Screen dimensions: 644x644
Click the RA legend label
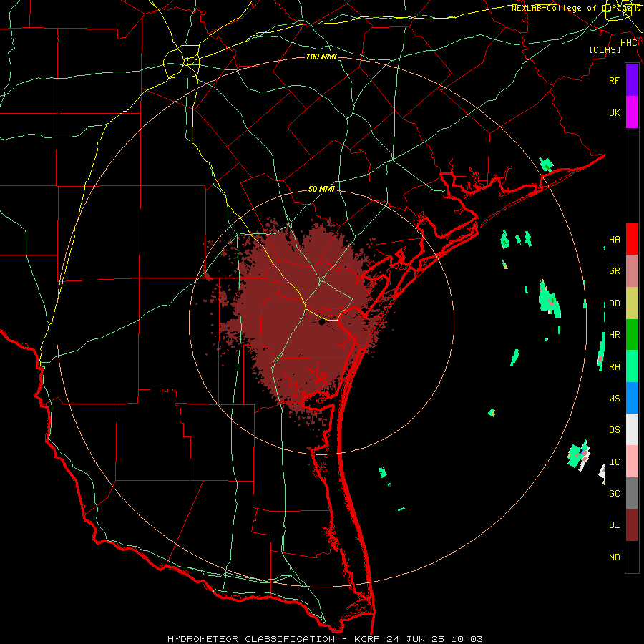pos(614,367)
